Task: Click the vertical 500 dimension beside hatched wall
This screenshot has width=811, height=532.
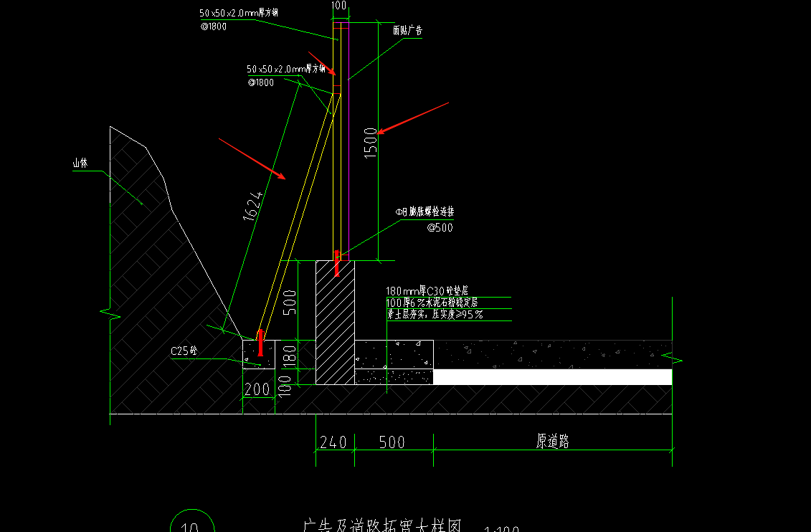Action: (x=290, y=303)
